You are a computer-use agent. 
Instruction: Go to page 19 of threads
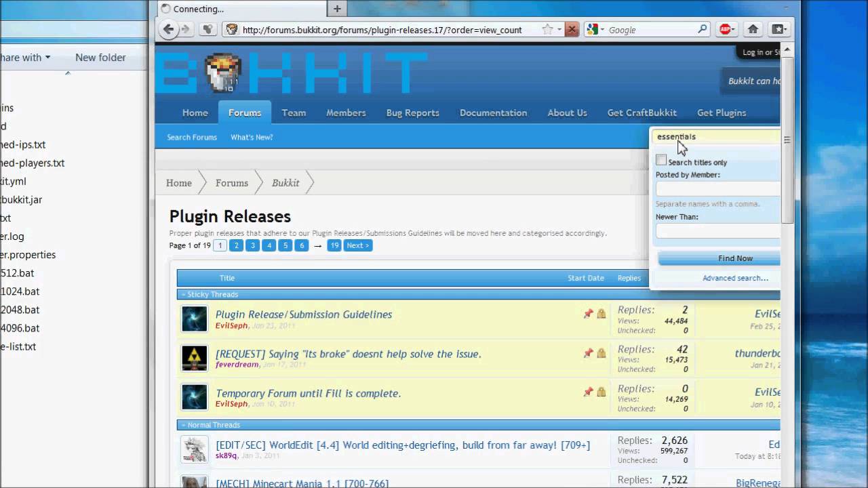(334, 245)
